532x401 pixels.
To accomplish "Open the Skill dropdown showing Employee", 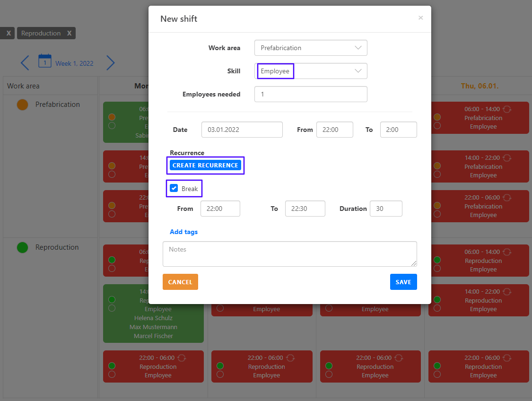I will (311, 71).
